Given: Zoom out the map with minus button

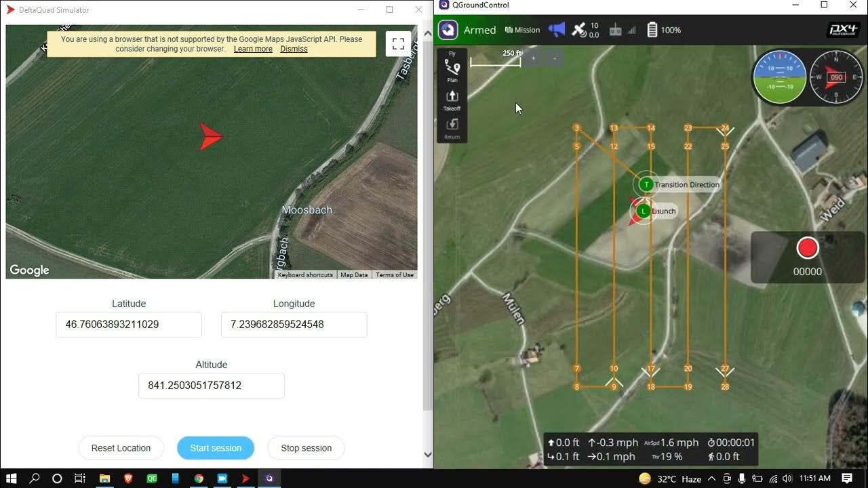Looking at the screenshot, I should [x=554, y=58].
